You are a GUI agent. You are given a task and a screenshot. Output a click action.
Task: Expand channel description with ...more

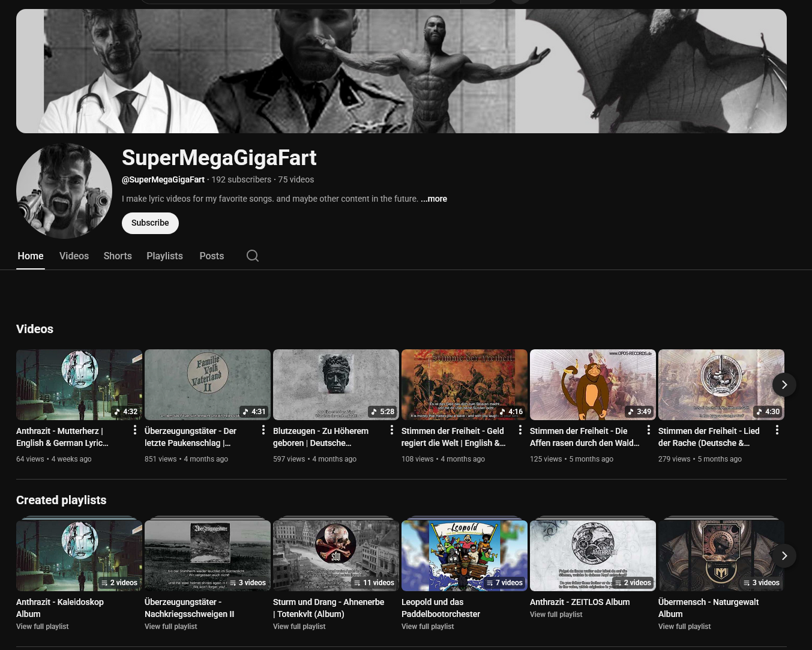[x=433, y=199]
